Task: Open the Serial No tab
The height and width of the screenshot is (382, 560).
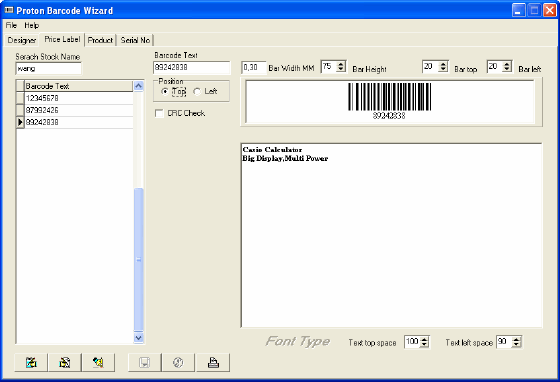Action: [135, 40]
